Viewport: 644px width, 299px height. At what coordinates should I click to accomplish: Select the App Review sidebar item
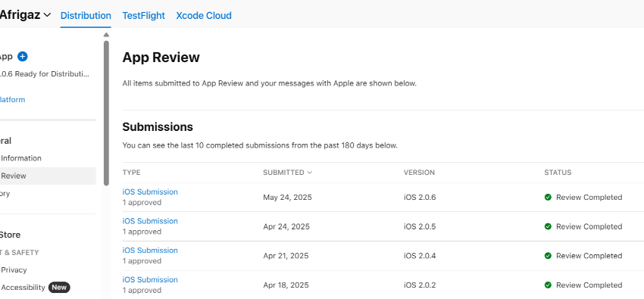pos(48,176)
